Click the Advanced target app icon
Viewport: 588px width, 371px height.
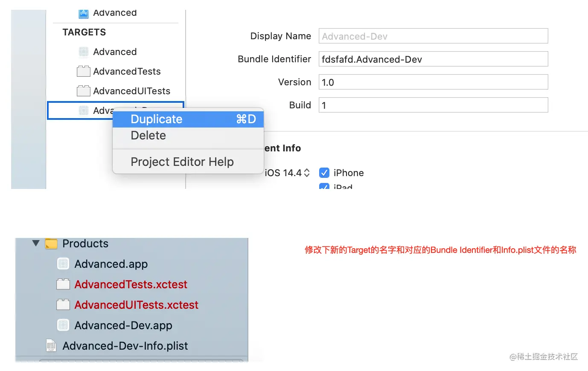tap(84, 52)
